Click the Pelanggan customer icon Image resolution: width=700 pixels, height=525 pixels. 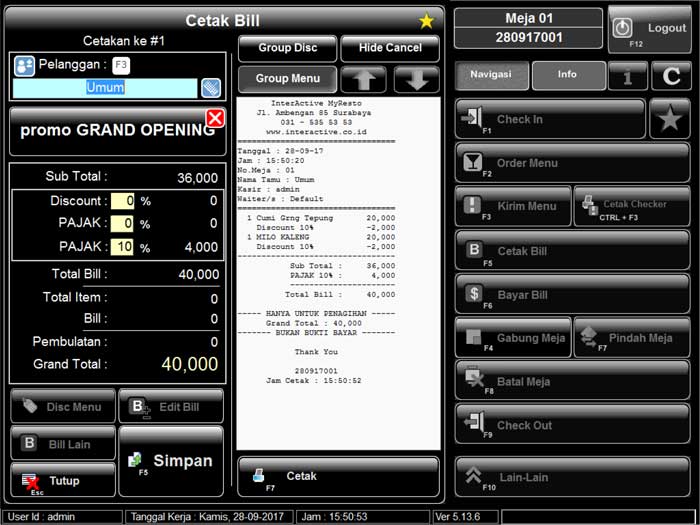25,66
